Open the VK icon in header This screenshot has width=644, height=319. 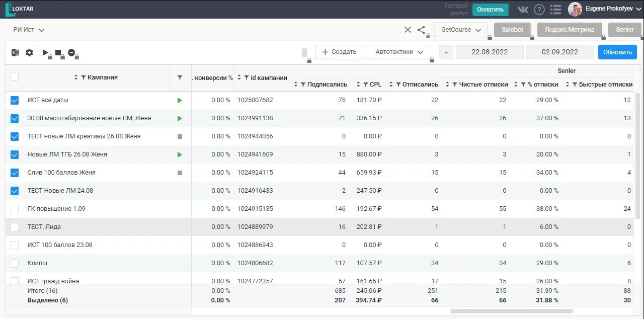523,9
